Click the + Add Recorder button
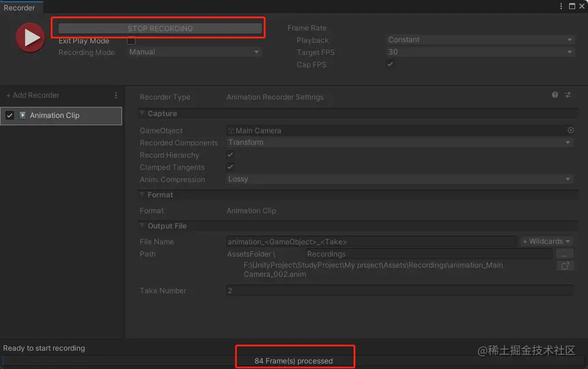Viewport: 588px width, 369px height. (32, 95)
